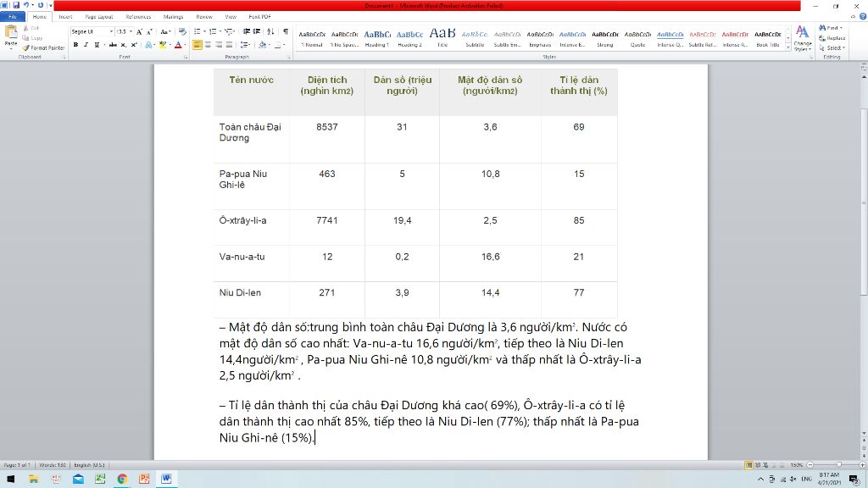Align text to the right

point(219,45)
